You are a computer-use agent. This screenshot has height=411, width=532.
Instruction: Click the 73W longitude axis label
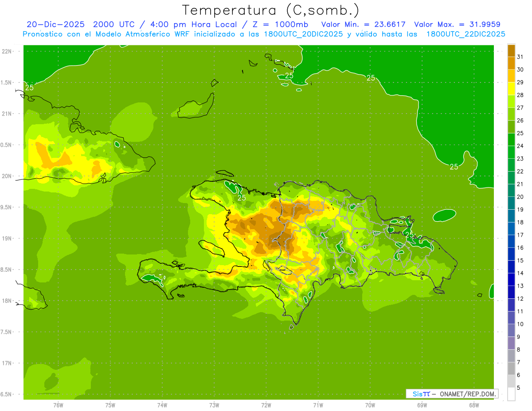point(214,405)
